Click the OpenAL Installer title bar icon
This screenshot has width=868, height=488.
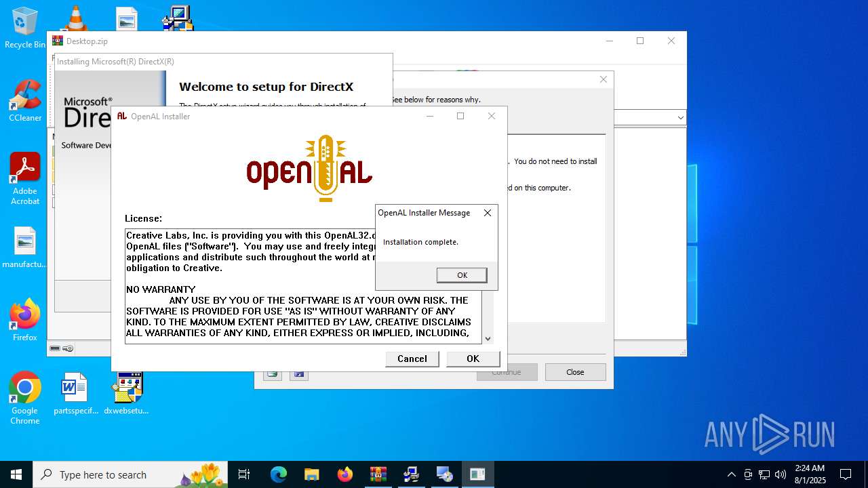(122, 116)
